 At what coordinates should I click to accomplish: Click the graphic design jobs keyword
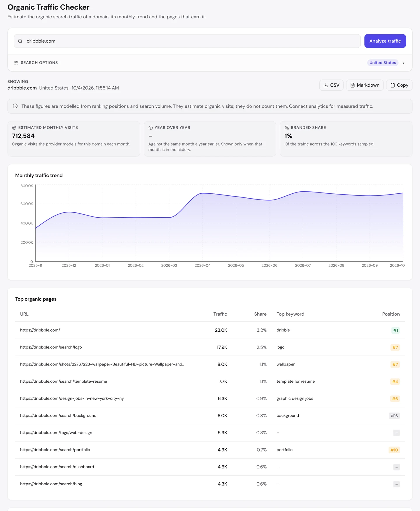pyautogui.click(x=295, y=398)
